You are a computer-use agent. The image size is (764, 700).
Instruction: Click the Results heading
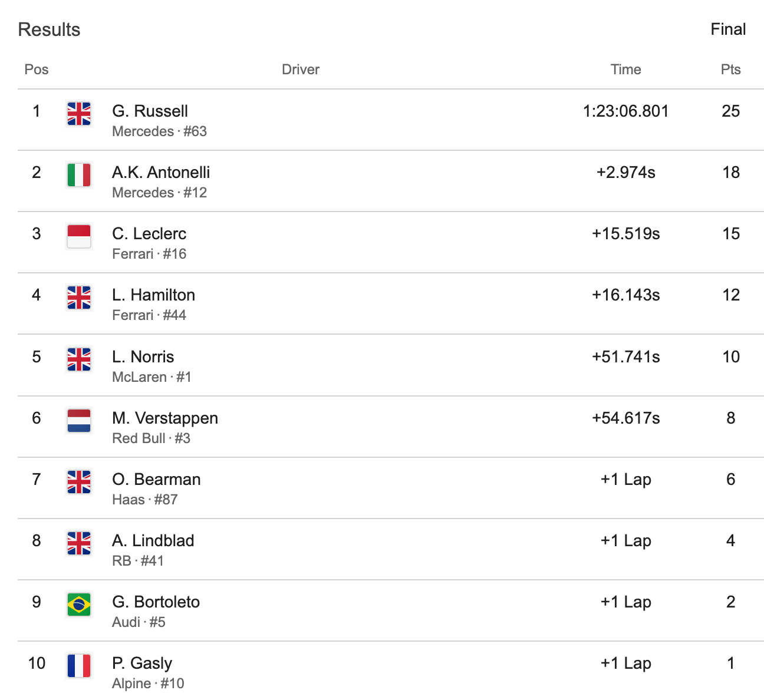49,29
